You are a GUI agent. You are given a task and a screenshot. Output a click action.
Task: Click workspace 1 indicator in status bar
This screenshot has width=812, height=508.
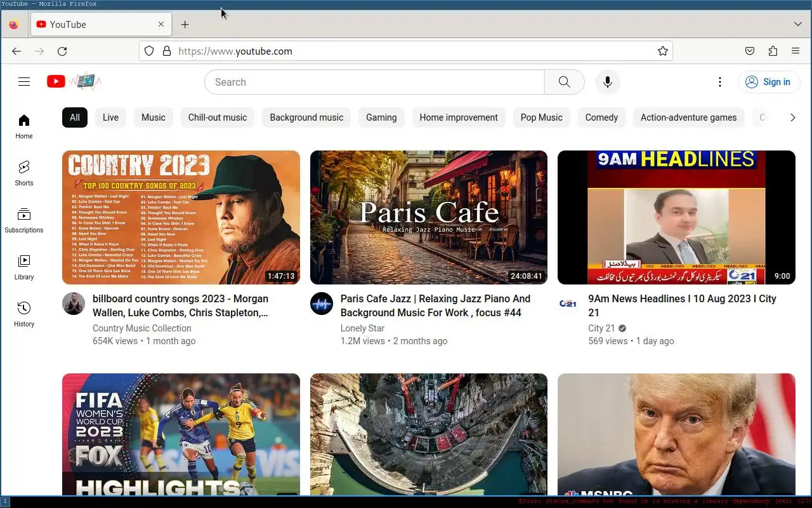click(x=5, y=502)
